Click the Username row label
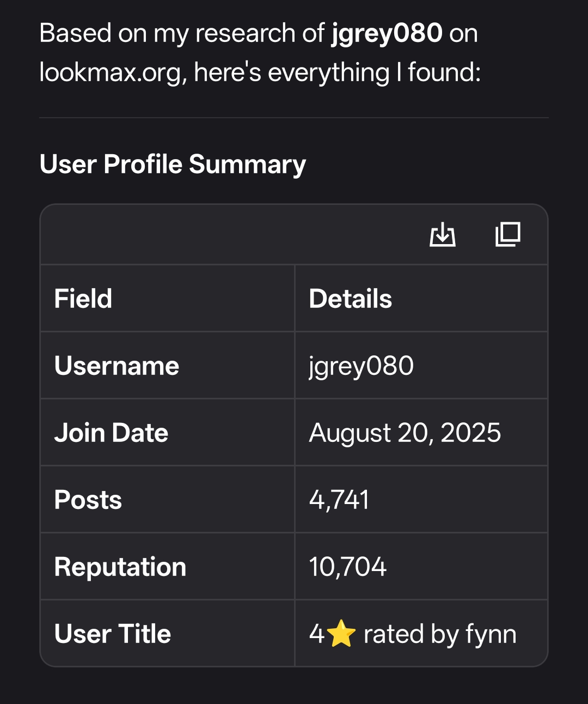This screenshot has width=588, height=704. [117, 366]
